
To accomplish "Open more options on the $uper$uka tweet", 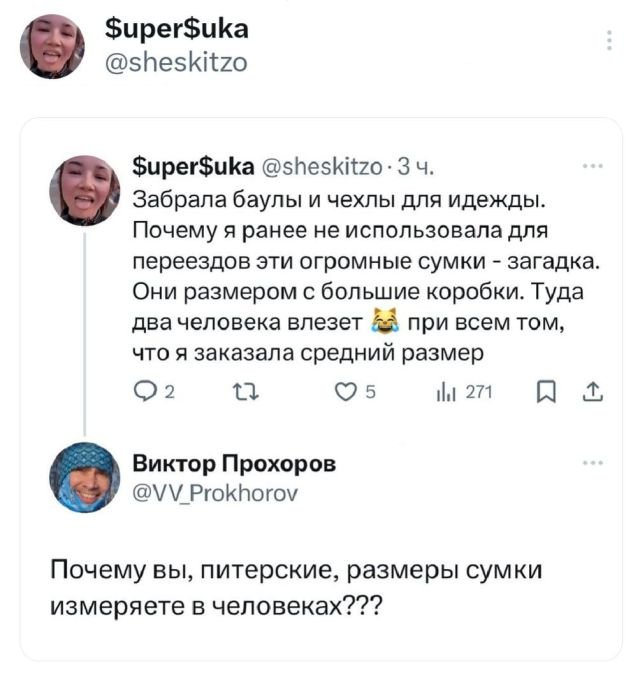I will [597, 166].
